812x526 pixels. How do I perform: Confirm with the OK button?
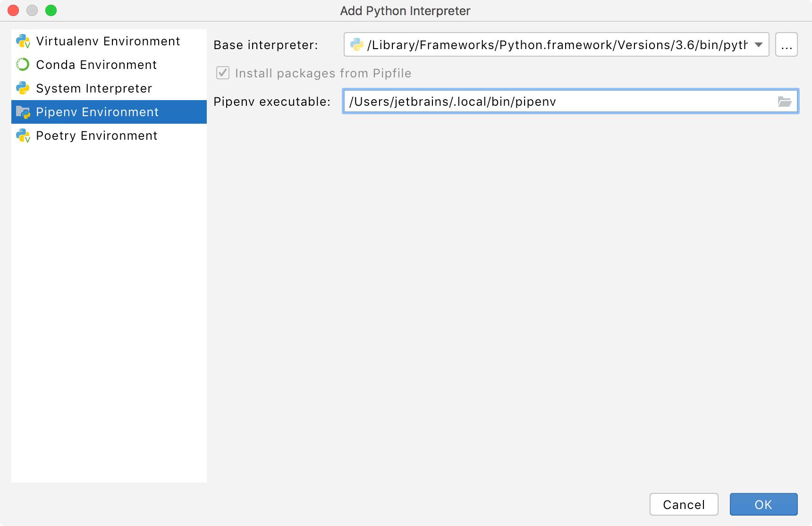pyautogui.click(x=764, y=504)
